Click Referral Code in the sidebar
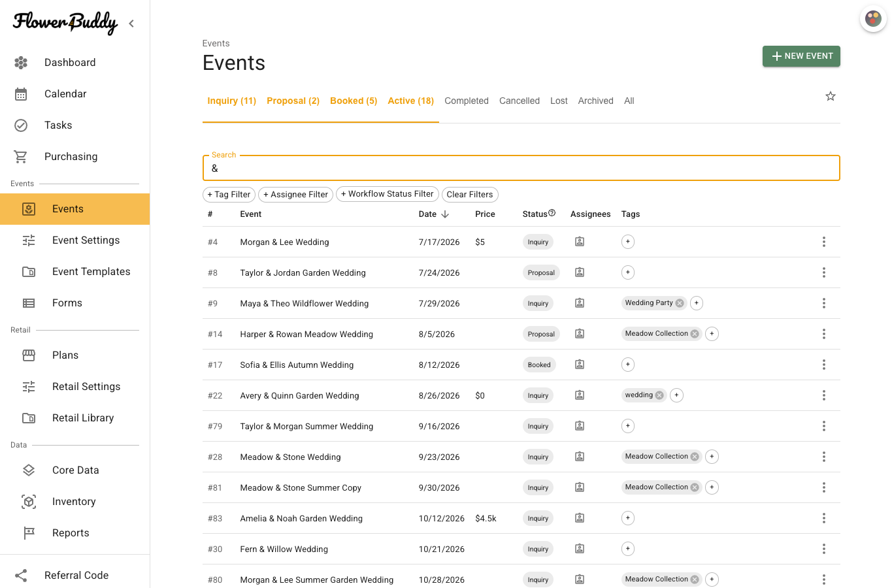892x588 pixels. pos(74,576)
